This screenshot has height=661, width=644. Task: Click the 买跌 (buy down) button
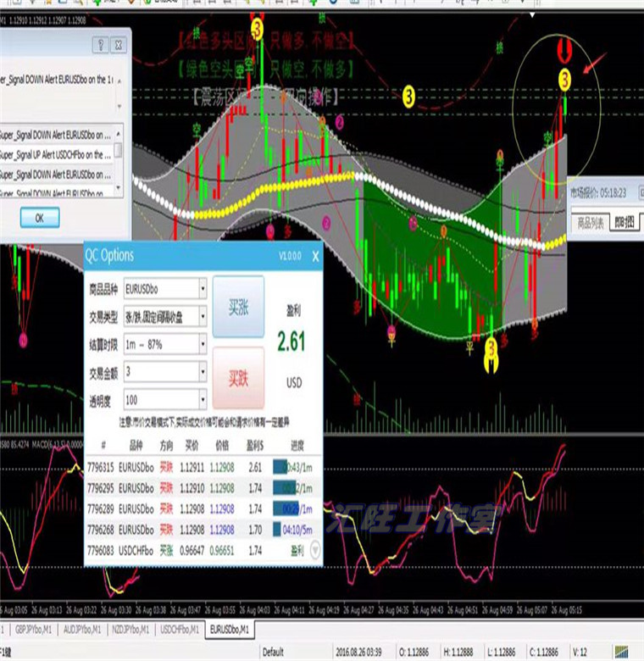238,377
